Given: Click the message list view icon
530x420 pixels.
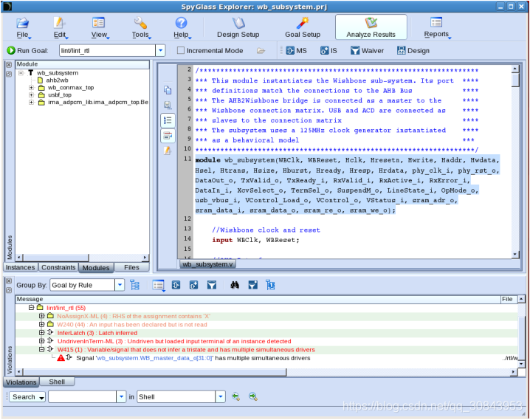Looking at the screenshot, I should [x=158, y=285].
